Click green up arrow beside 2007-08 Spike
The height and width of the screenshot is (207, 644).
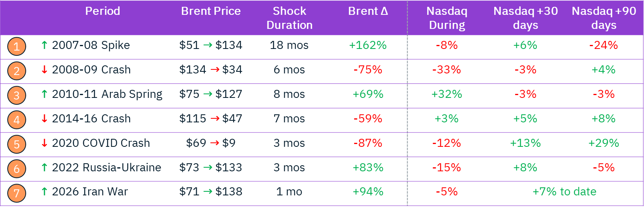point(45,45)
